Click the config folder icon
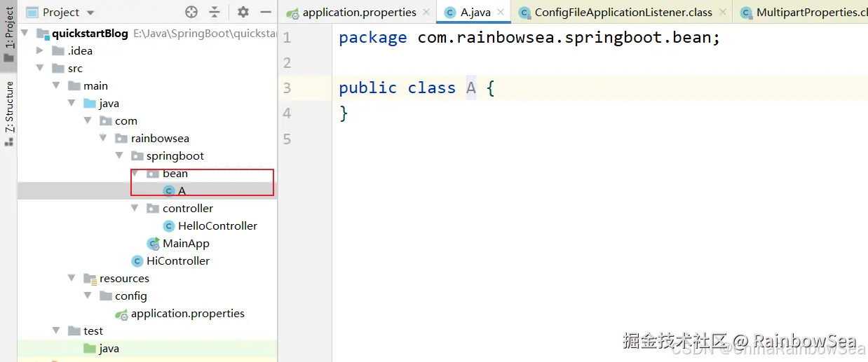The height and width of the screenshot is (362, 868). [106, 295]
